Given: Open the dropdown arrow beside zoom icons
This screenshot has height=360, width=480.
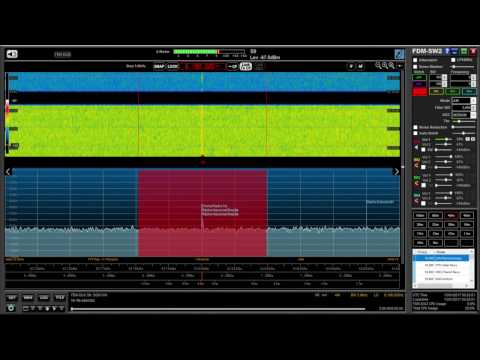Looking at the screenshot, I should tap(400, 66).
